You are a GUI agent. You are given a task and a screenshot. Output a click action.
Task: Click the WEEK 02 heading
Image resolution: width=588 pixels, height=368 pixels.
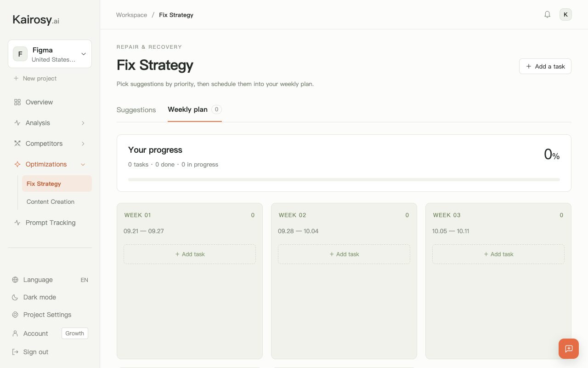(292, 215)
